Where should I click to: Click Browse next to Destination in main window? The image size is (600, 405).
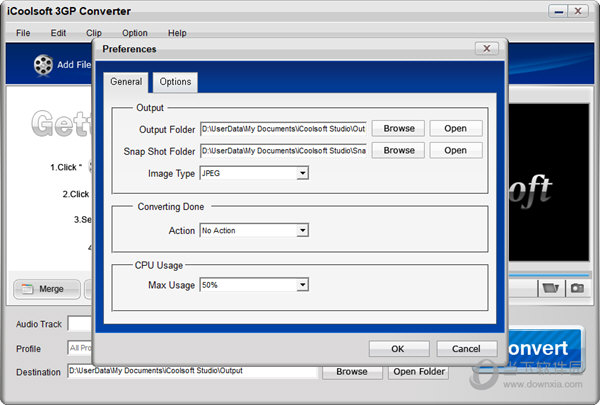(x=352, y=372)
